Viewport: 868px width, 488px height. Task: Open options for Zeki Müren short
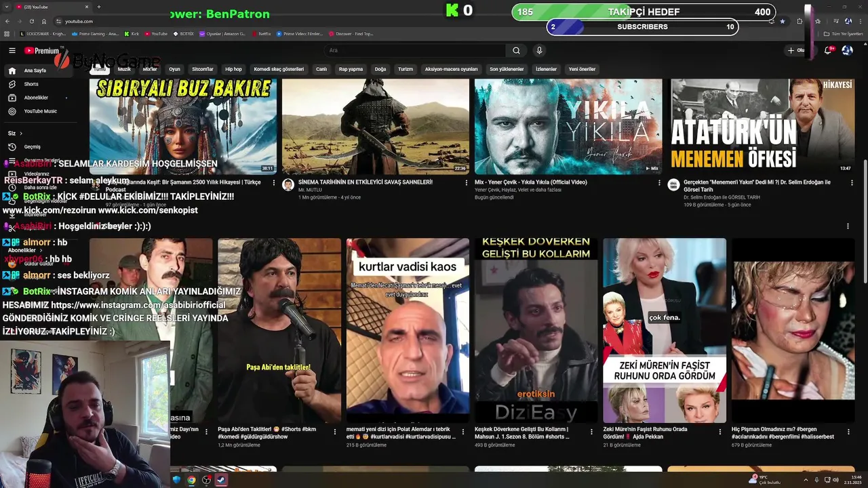pos(719,431)
